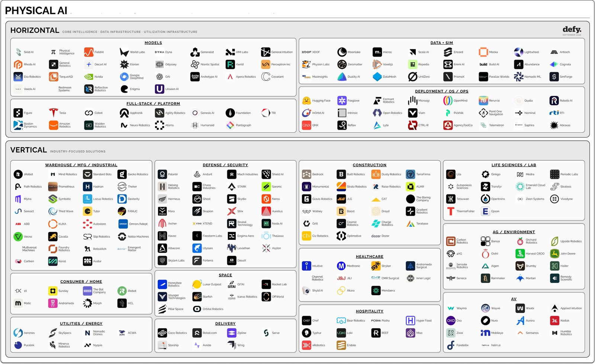
Task: Select the Nvidia logo under Models
Action: [x=89, y=77]
